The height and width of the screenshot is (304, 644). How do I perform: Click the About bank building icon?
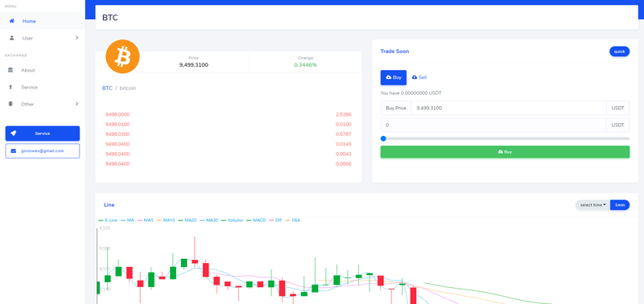coord(10,70)
